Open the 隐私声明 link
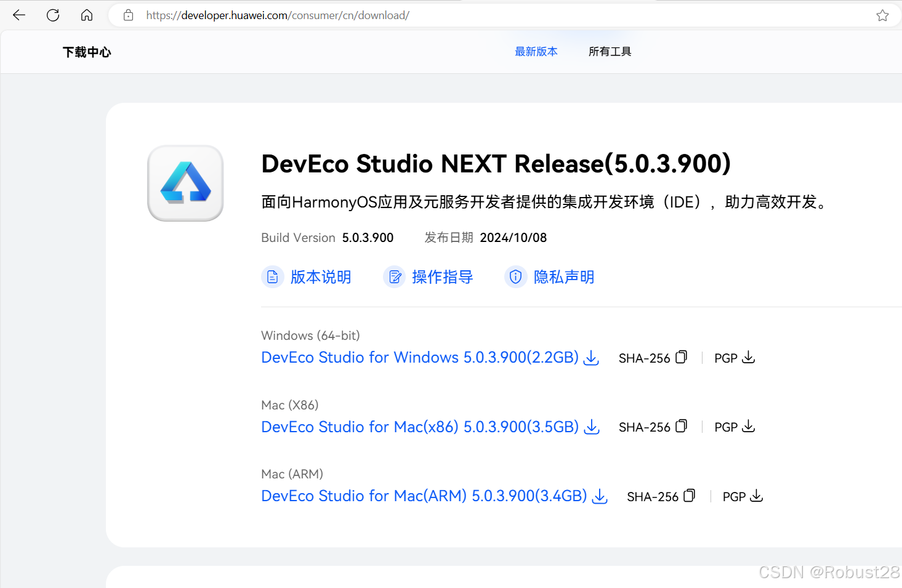The image size is (902, 588). [564, 277]
